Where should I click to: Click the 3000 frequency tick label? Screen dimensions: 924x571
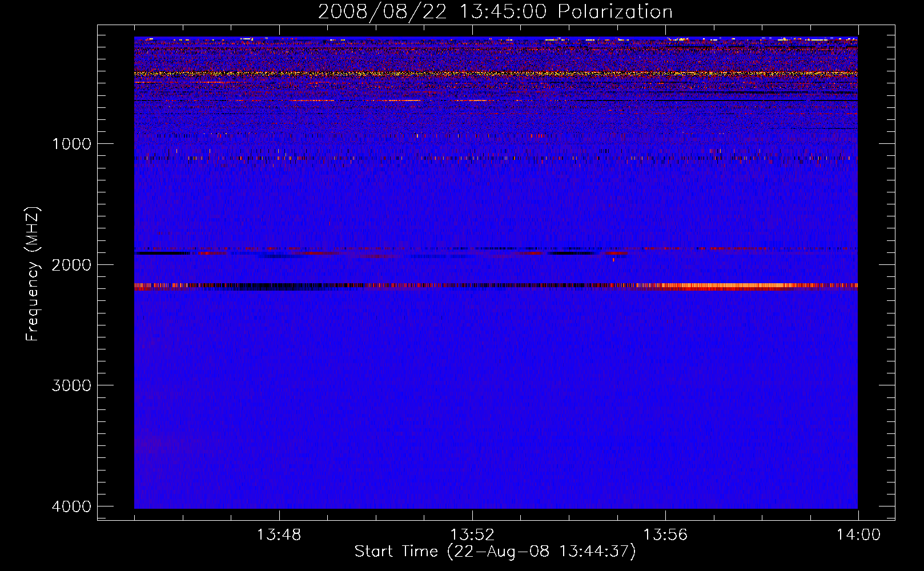(x=71, y=385)
